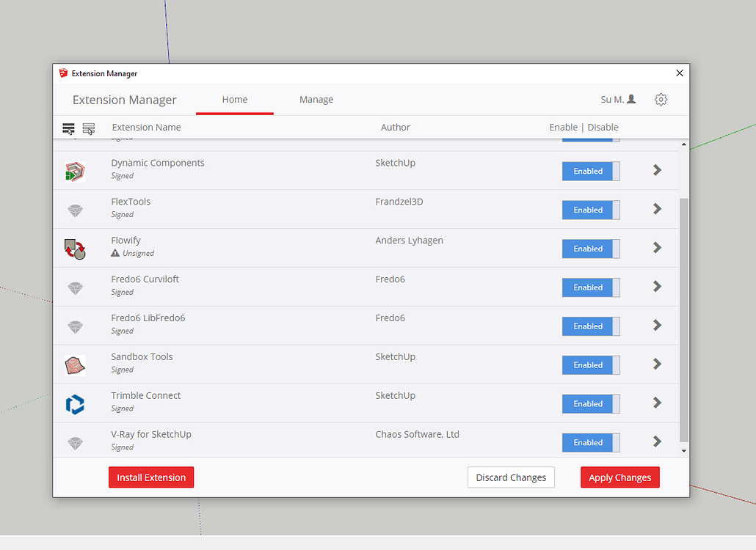Expand Fredo6 LibFredo6 details chevron
Viewport: 756px width, 550px height.
pyautogui.click(x=657, y=325)
